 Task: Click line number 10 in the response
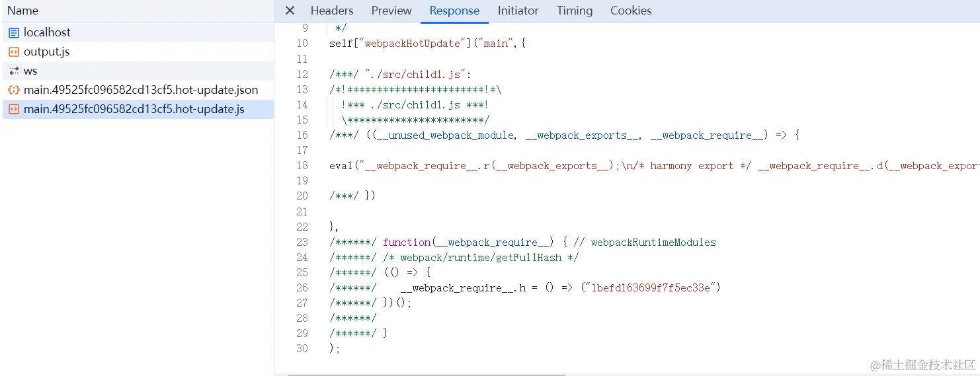(302, 44)
